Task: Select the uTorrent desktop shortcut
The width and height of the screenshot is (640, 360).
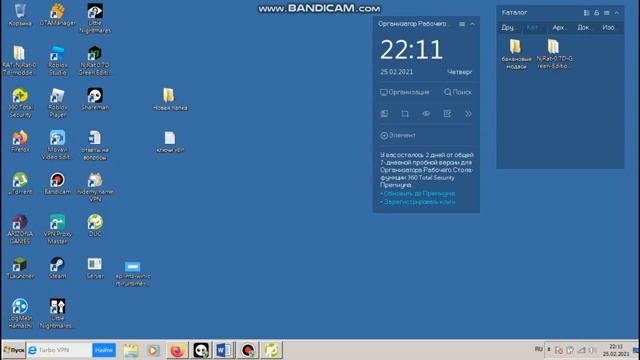Action: (20, 183)
